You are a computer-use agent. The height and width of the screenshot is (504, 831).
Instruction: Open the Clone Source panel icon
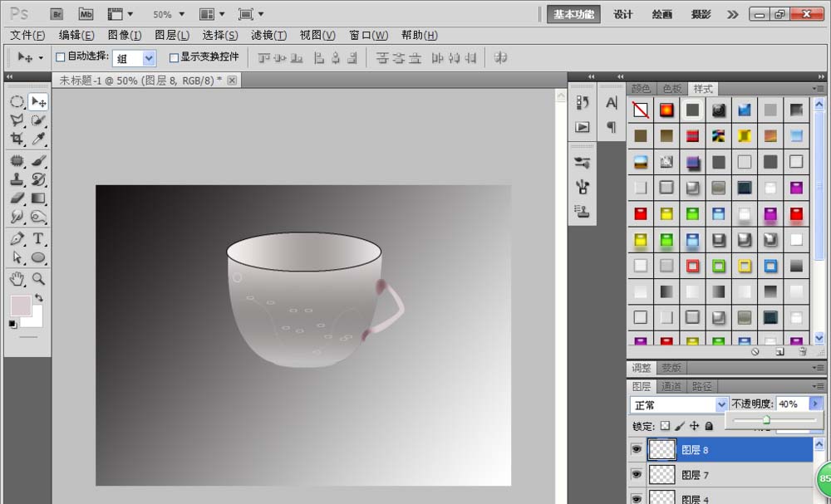pyautogui.click(x=582, y=209)
